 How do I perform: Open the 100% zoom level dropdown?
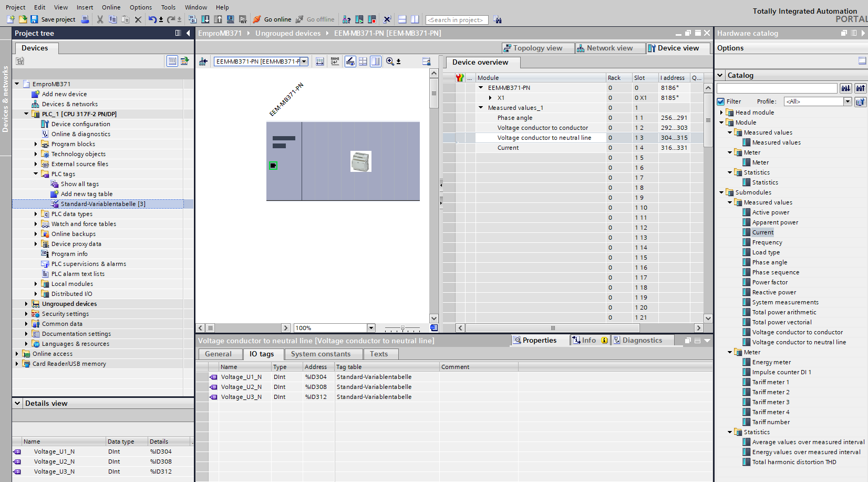coord(371,328)
